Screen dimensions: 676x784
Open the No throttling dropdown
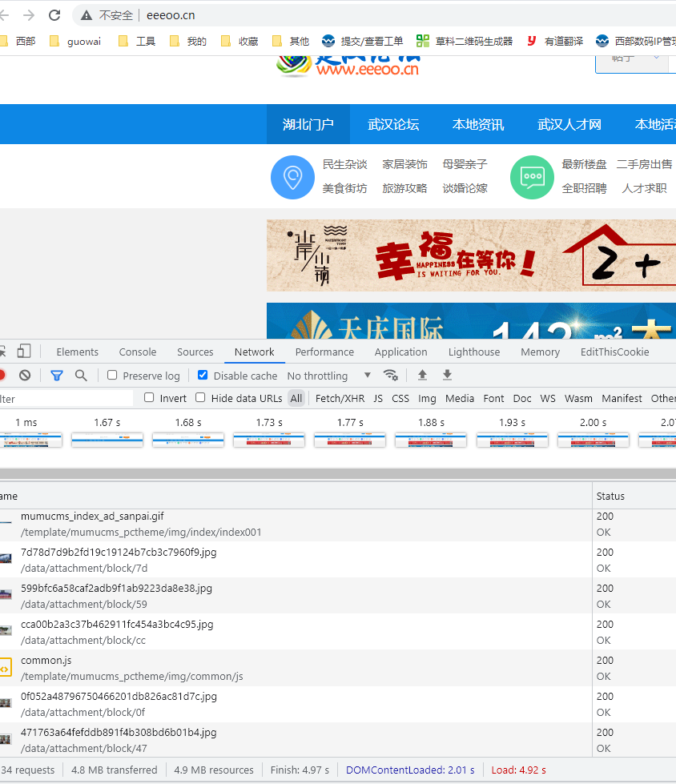click(328, 376)
